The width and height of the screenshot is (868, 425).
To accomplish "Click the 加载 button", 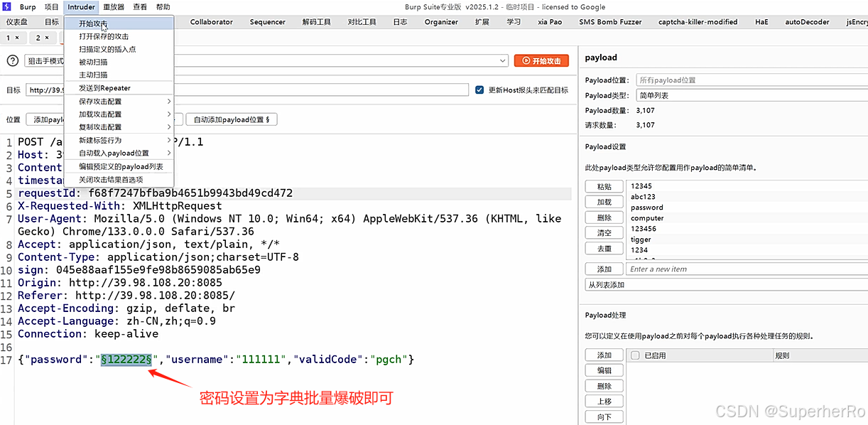I will tap(604, 202).
